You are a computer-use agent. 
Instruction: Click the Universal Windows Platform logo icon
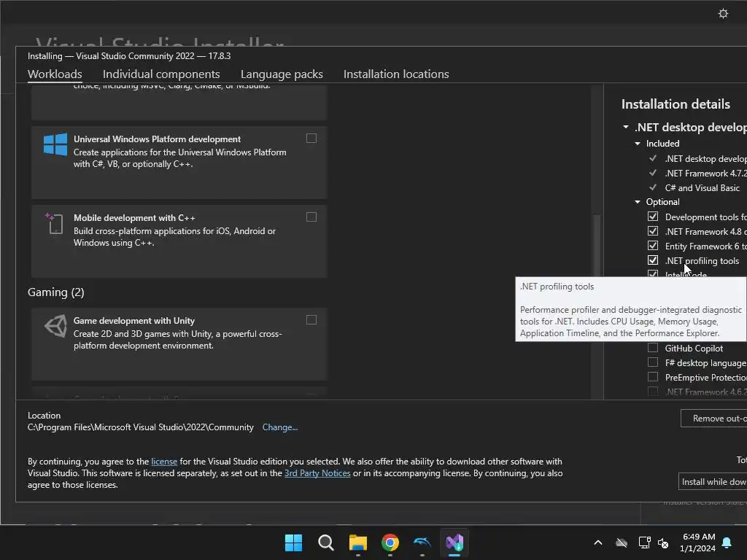(55, 144)
